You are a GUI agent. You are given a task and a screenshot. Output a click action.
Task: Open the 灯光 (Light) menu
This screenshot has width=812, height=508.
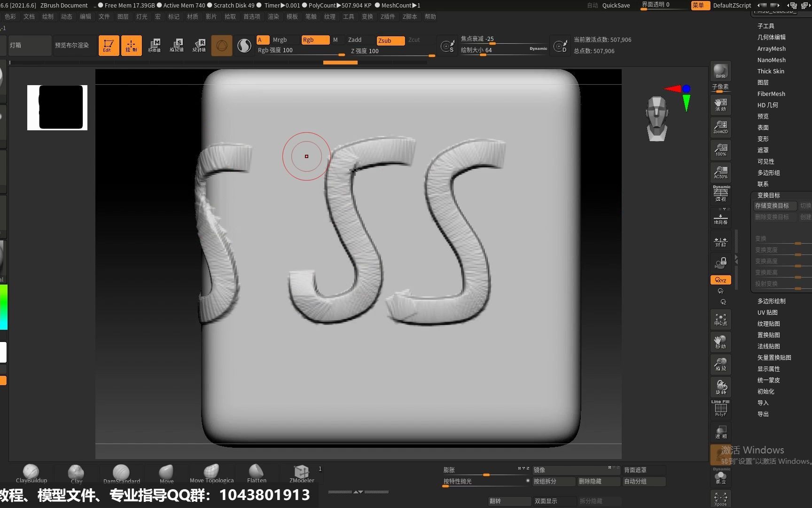[141, 16]
